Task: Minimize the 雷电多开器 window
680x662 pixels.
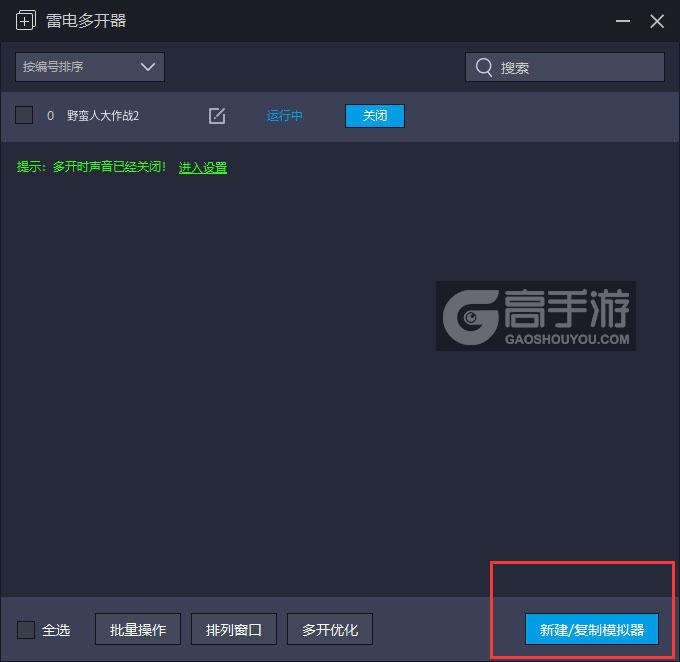Action: pyautogui.click(x=623, y=21)
